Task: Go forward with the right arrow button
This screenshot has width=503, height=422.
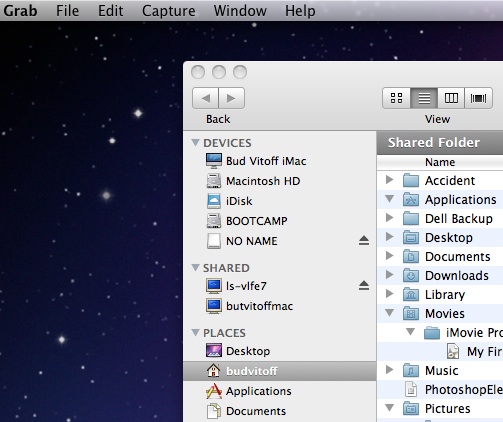Action: (x=231, y=98)
